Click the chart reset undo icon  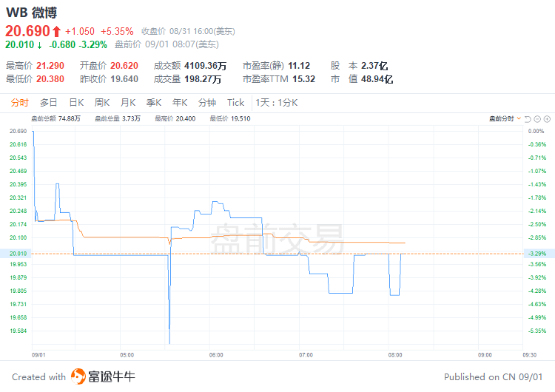[x=528, y=119]
